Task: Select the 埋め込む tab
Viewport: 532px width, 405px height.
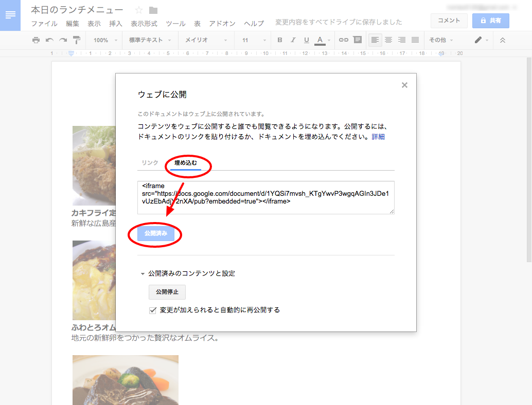Action: pyautogui.click(x=186, y=163)
